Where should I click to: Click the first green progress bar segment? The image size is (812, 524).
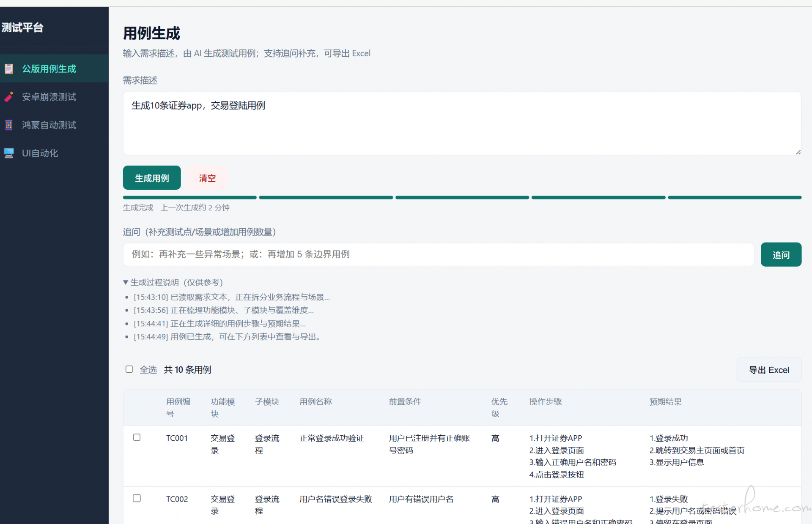tap(189, 197)
